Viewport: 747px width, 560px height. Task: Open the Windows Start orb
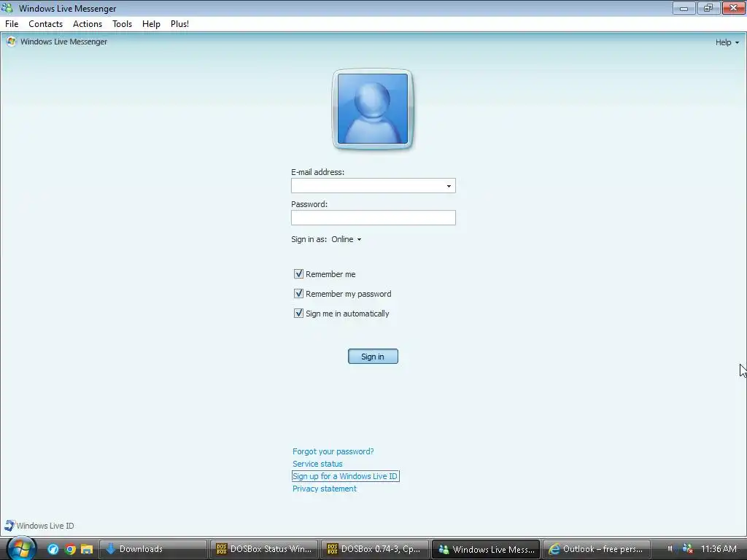[21, 548]
